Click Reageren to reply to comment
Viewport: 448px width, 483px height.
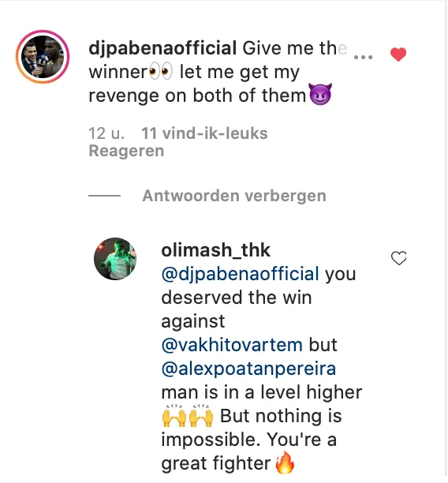coord(126,151)
